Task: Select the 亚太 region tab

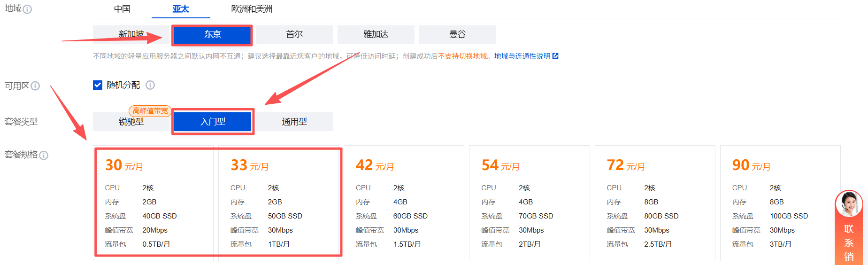Action: pos(180,9)
